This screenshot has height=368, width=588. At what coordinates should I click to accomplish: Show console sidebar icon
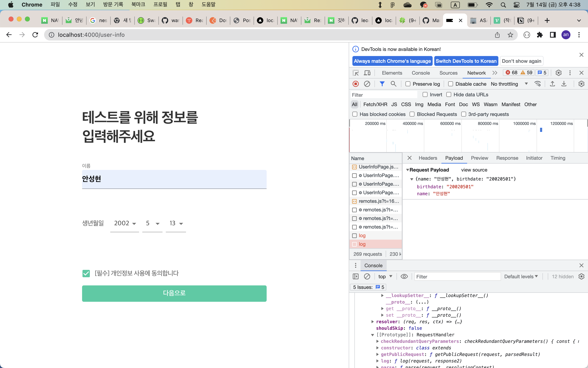[355, 276]
